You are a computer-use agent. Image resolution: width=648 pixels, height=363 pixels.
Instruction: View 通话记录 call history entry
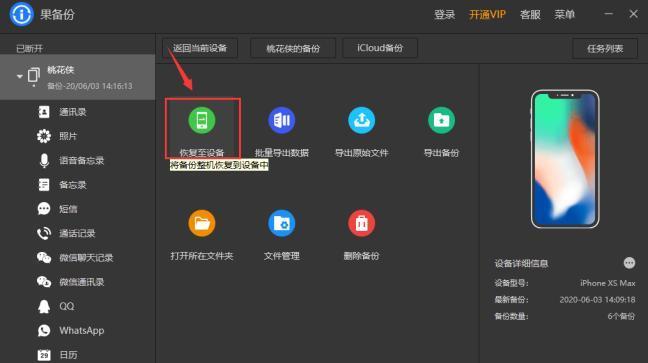78,233
